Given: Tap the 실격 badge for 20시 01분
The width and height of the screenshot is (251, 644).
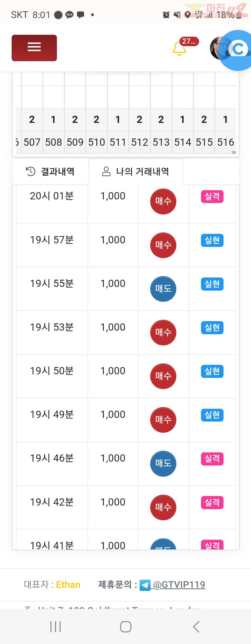Looking at the screenshot, I should [x=212, y=197].
